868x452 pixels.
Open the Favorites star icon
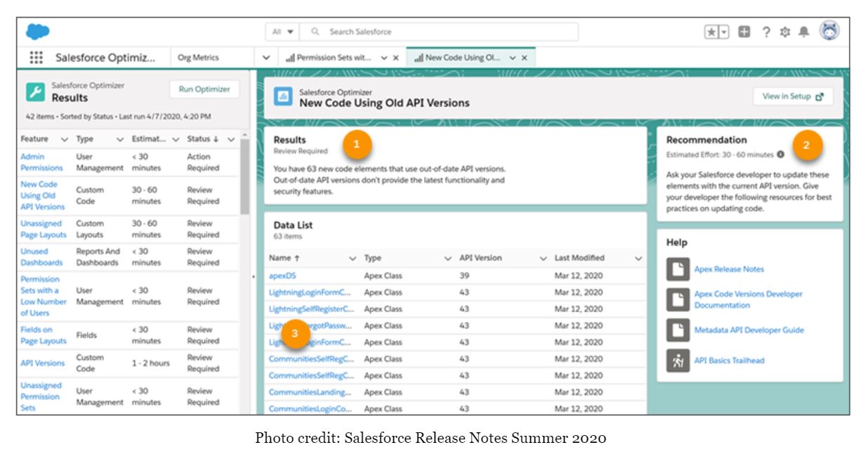712,32
